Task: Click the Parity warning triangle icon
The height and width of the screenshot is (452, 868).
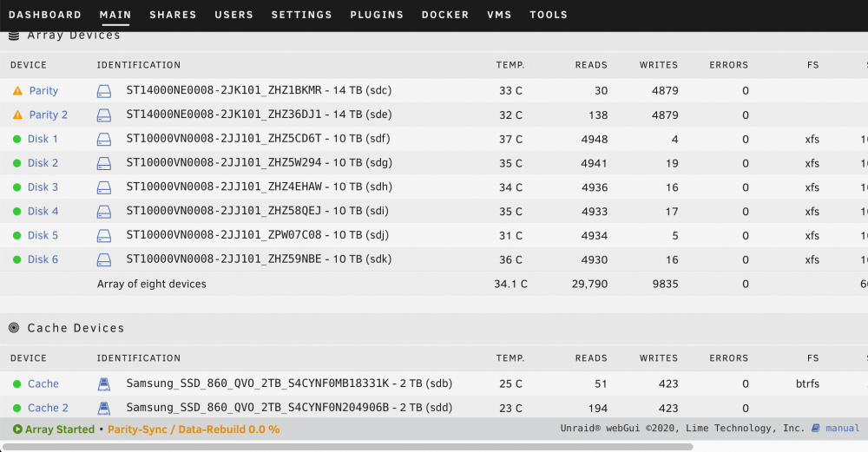Action: (x=17, y=91)
